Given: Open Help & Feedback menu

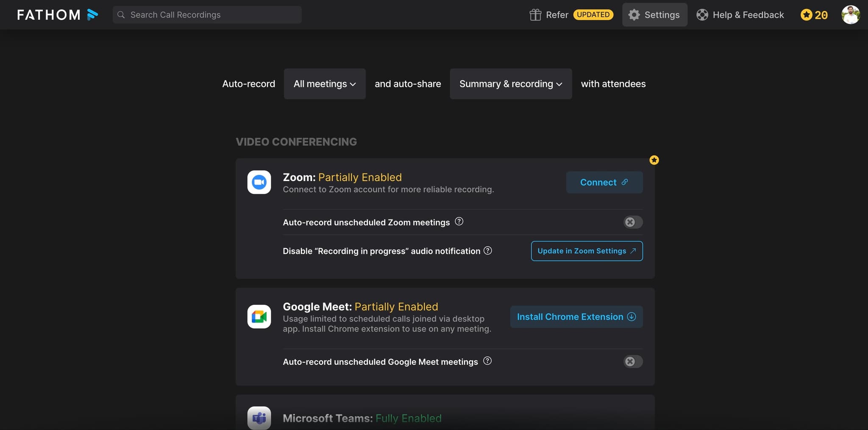Looking at the screenshot, I should (740, 15).
